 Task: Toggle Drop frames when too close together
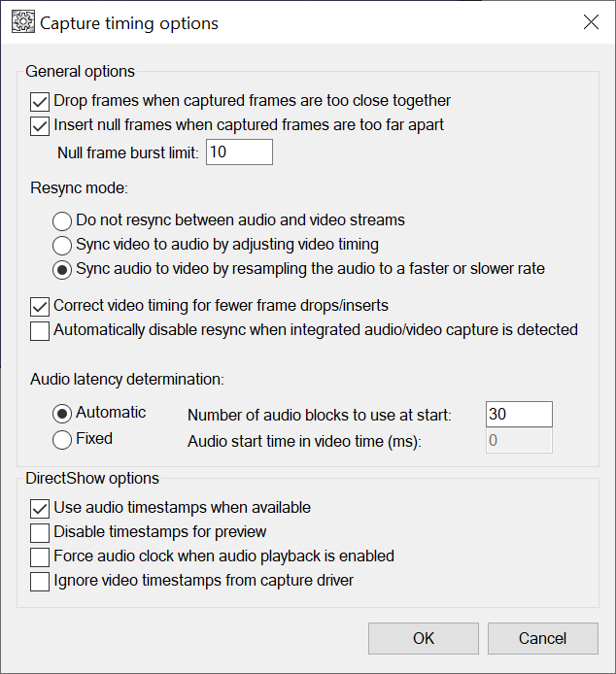[x=40, y=101]
